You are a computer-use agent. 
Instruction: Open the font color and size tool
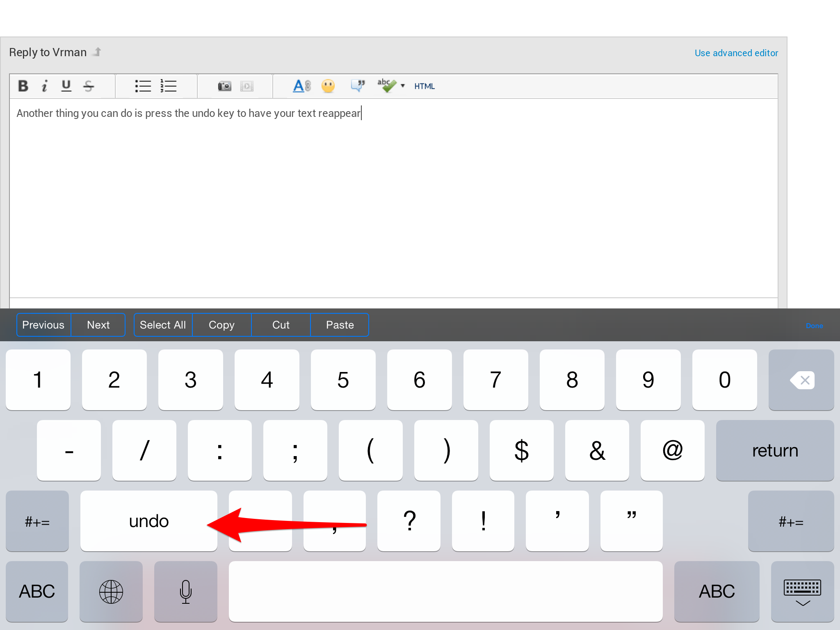coord(301,86)
